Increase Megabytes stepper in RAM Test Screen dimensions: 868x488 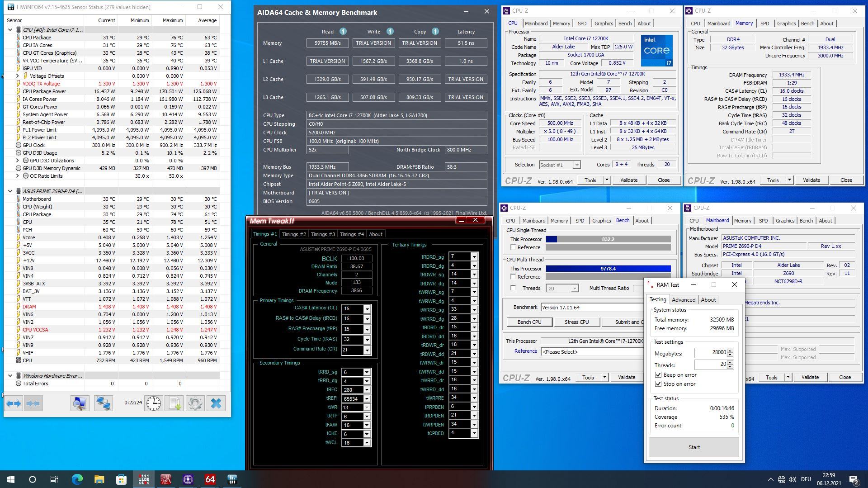click(730, 351)
